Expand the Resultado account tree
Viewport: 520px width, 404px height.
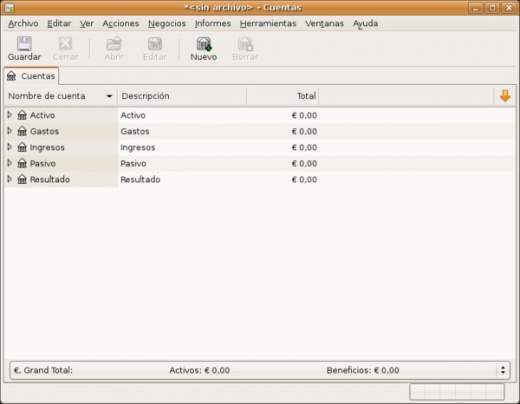coord(10,179)
